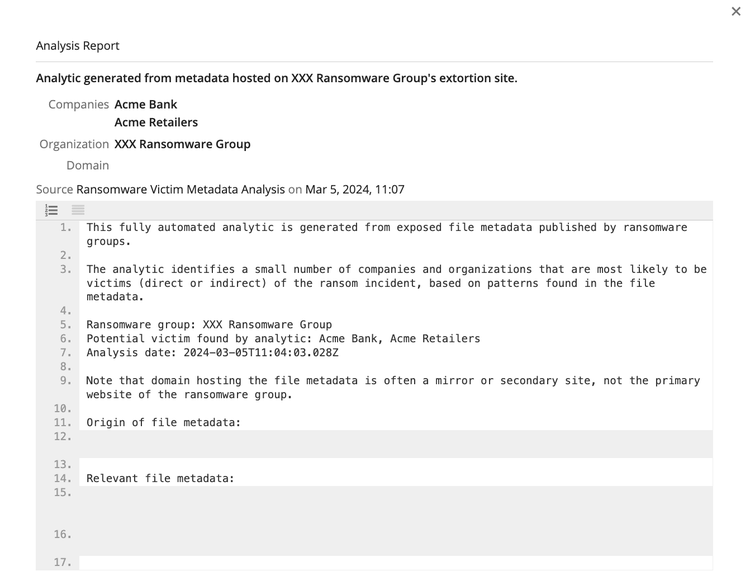The image size is (750, 585).
Task: Click the analytic description heading text
Action: (276, 78)
